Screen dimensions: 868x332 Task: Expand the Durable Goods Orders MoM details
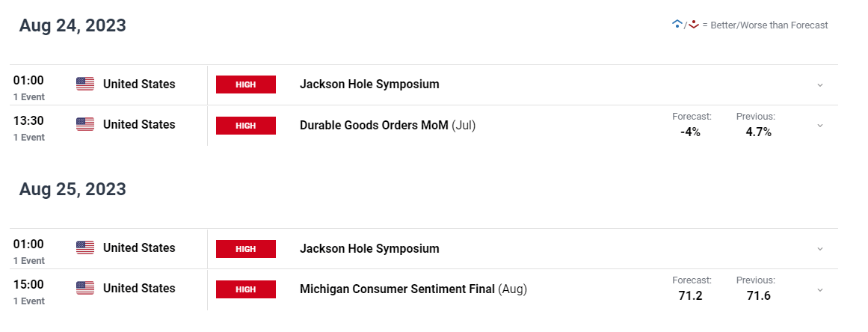click(820, 126)
